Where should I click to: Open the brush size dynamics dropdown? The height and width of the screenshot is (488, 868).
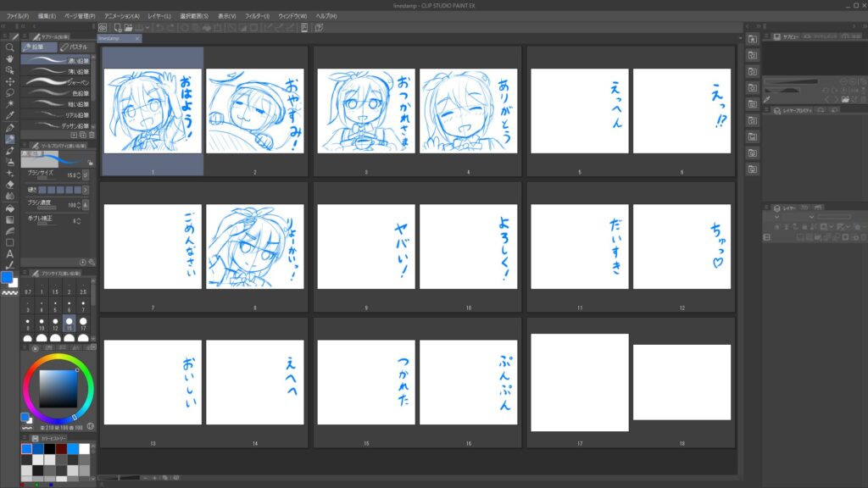pyautogui.click(x=86, y=174)
